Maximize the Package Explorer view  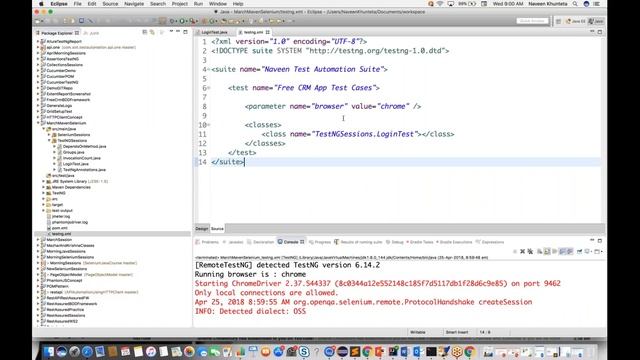coord(185,32)
